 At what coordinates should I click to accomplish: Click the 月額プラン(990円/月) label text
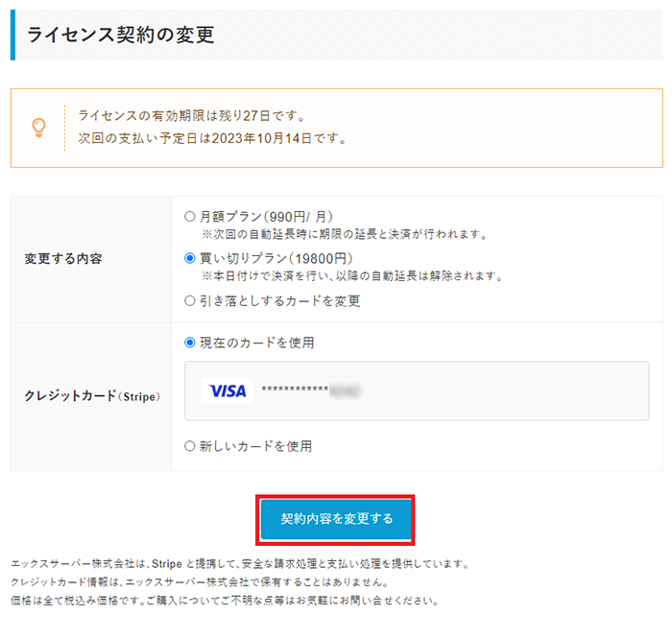click(267, 217)
